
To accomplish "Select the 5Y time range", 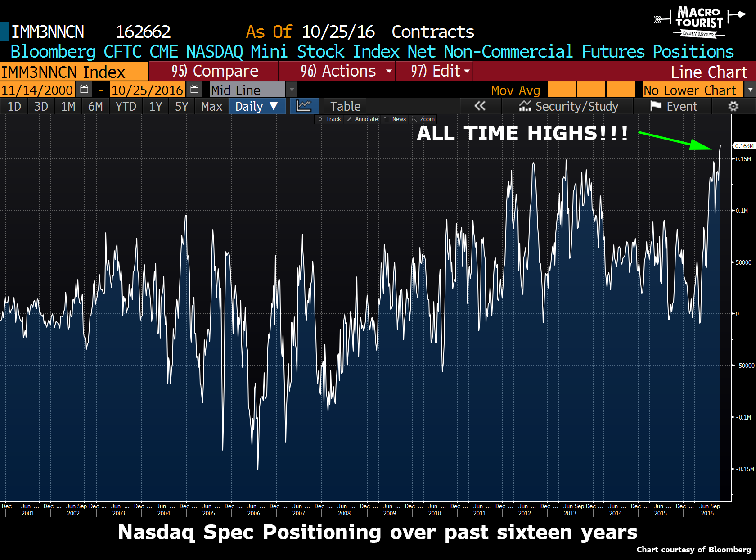I will (182, 106).
